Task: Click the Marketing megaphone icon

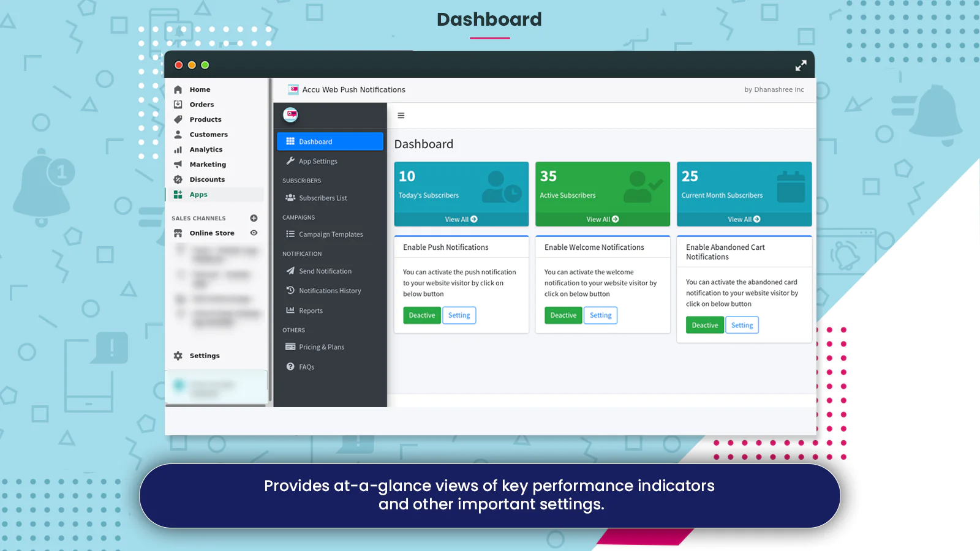Action: (x=178, y=164)
